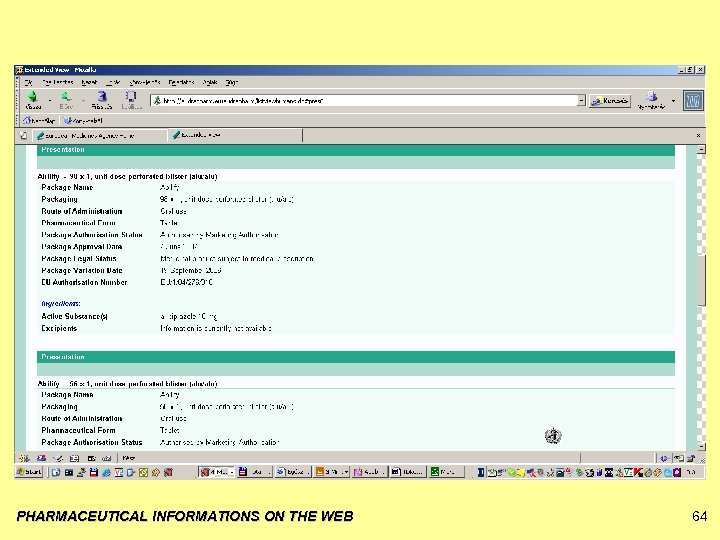
Task: Click the security lock icon in status bar
Action: point(691,458)
